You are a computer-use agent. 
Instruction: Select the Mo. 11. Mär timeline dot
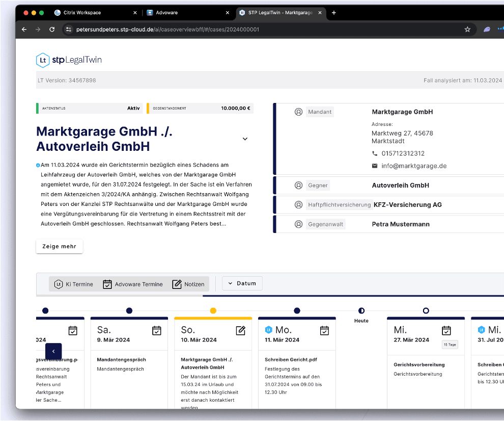pyautogui.click(x=297, y=311)
